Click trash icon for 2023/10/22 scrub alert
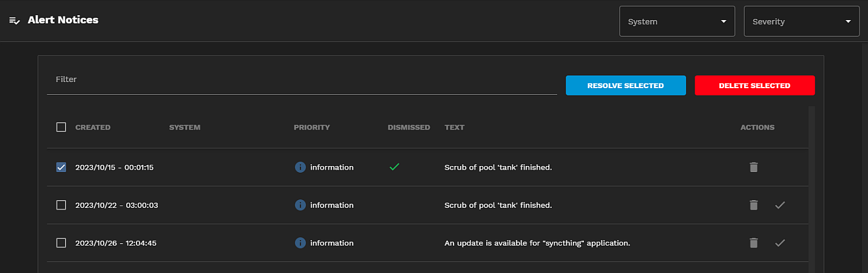868x273 pixels. (753, 205)
